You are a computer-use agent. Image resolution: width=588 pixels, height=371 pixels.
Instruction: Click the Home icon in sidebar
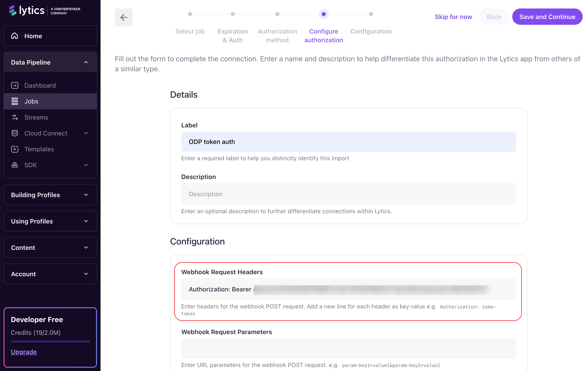[x=15, y=36]
